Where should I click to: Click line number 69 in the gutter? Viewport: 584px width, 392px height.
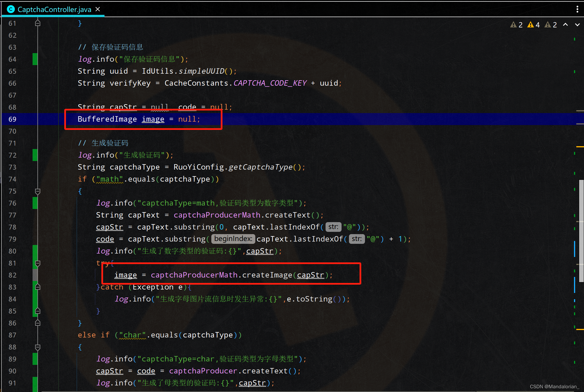click(12, 119)
